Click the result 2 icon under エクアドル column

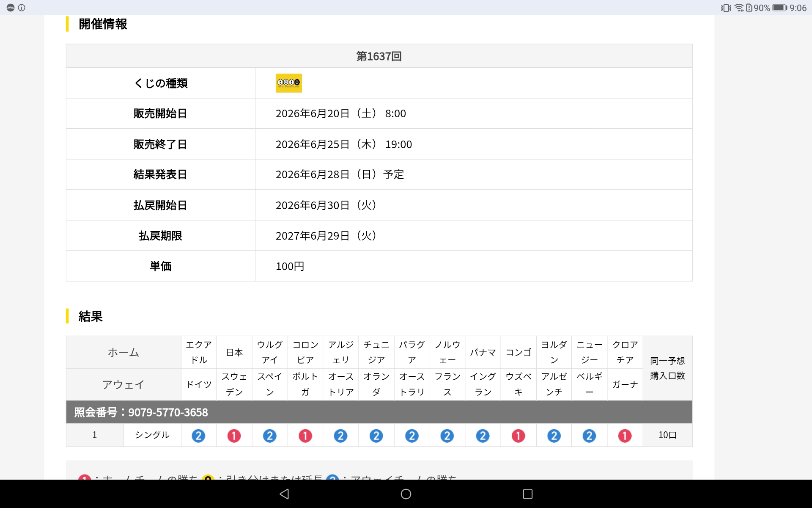coord(198,436)
